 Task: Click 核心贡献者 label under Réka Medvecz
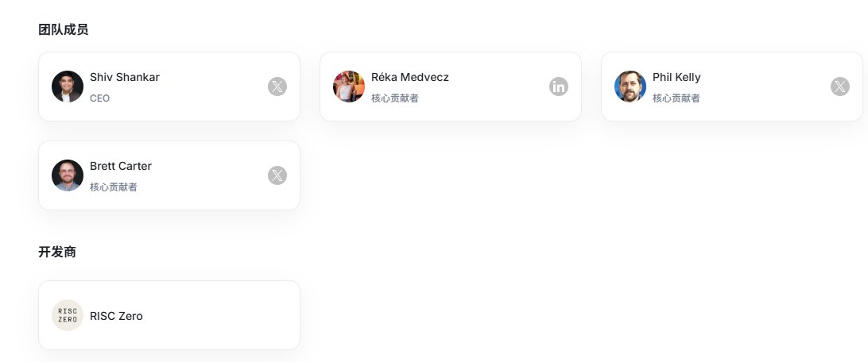(x=395, y=98)
